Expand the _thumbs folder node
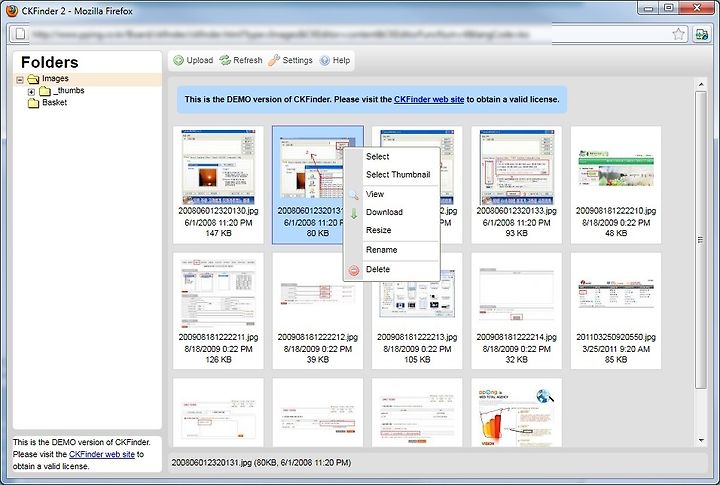 (31, 92)
